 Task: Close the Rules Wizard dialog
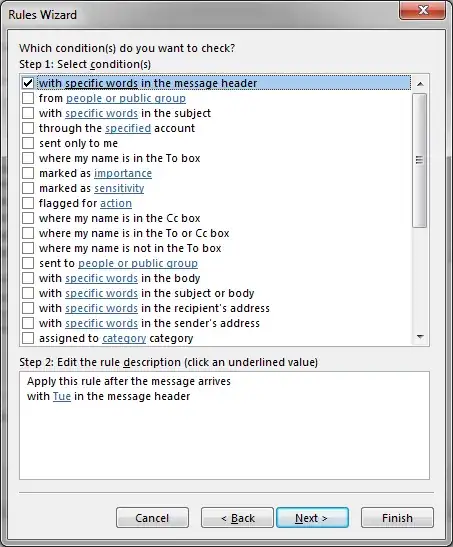tap(423, 10)
